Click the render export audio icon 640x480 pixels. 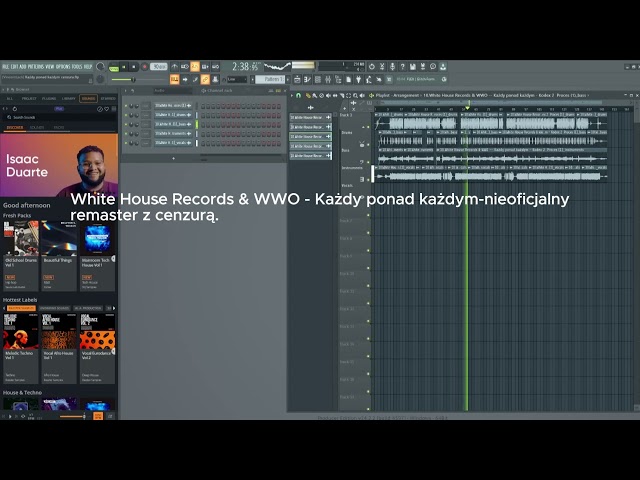tap(423, 67)
